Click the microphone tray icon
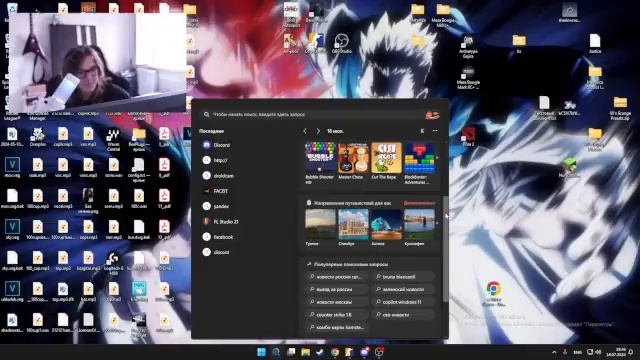Viewport: 640px width, 360px height. pyautogui.click(x=565, y=352)
